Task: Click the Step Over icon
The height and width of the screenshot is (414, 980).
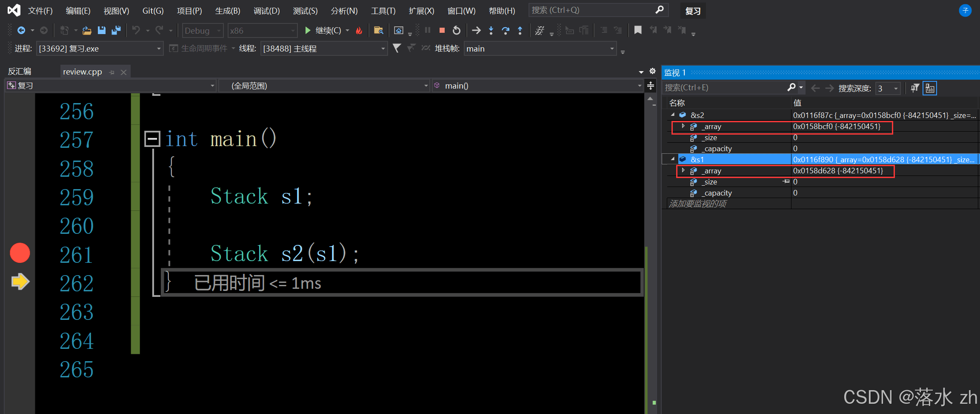Action: click(506, 30)
